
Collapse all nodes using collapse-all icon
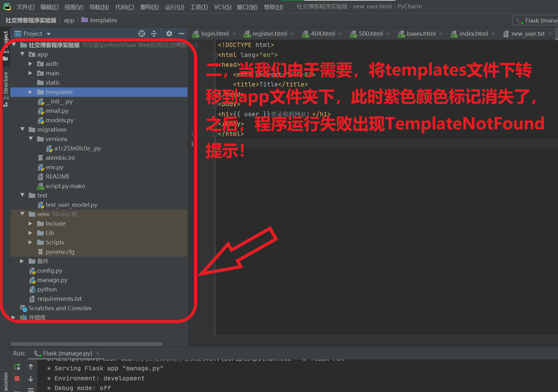154,34
